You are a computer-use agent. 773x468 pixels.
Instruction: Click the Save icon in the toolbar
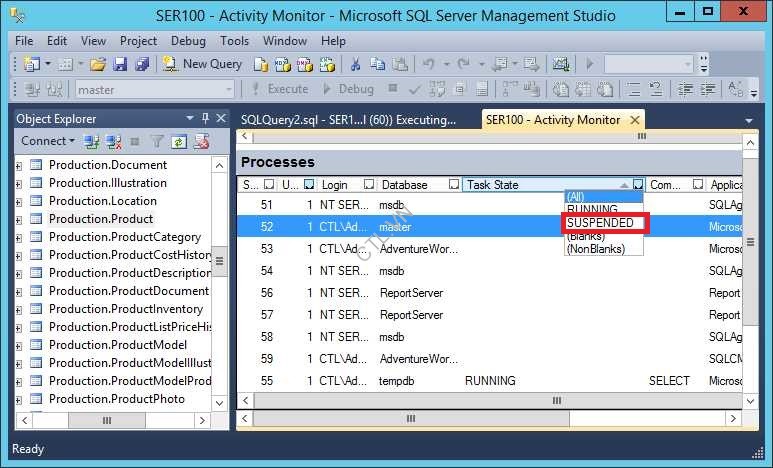point(120,63)
